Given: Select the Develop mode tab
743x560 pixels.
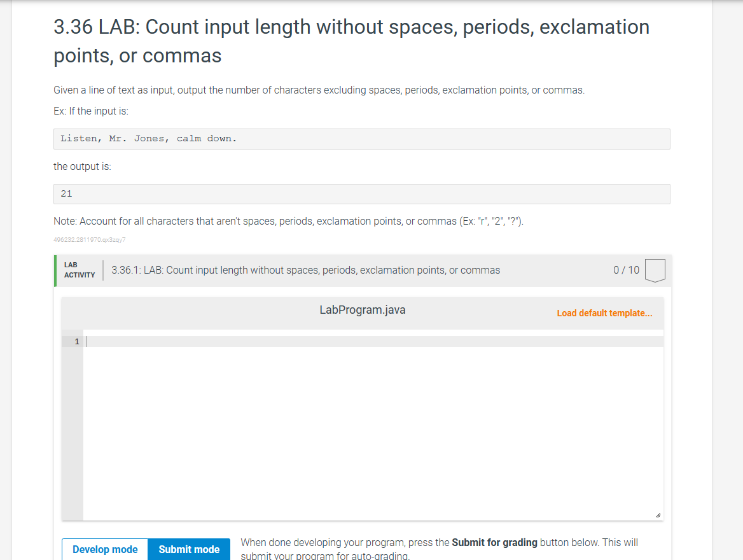Looking at the screenshot, I should (x=104, y=549).
